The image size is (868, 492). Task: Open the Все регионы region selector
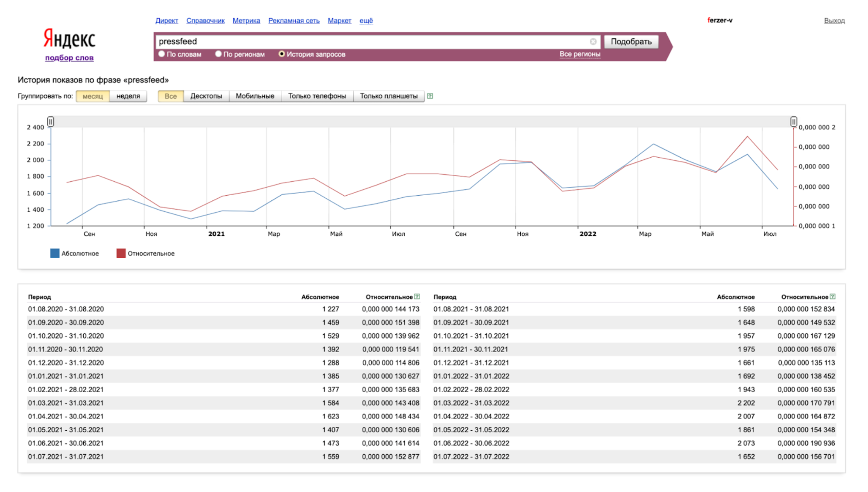(x=580, y=54)
